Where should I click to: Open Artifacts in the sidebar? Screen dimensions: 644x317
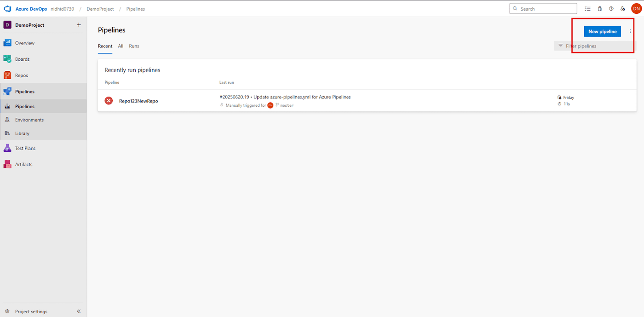point(23,164)
